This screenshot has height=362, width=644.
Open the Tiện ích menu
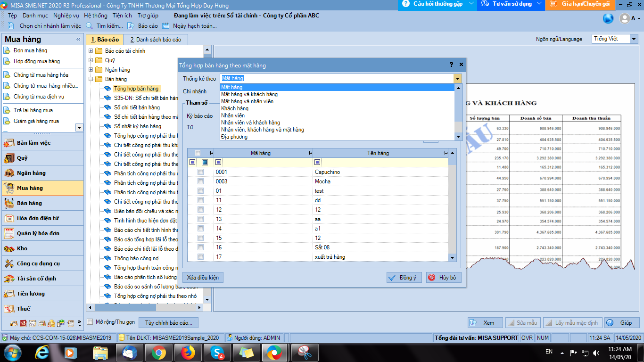122,16
